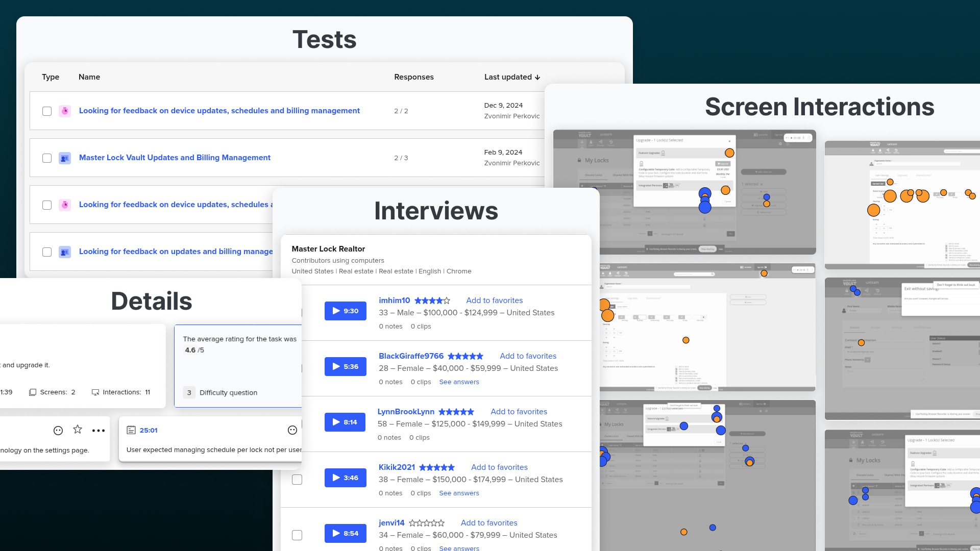Add imhim10 to favorites
Image resolution: width=980 pixels, height=551 pixels.
(495, 300)
